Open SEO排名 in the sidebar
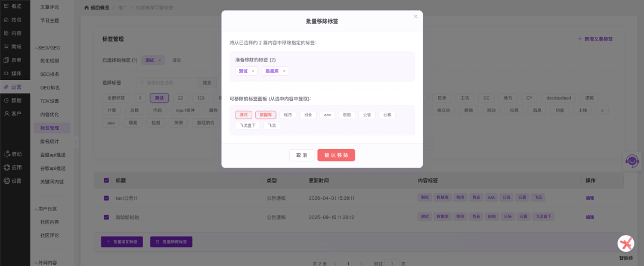Viewport: 644px width, 266px height. [49, 75]
